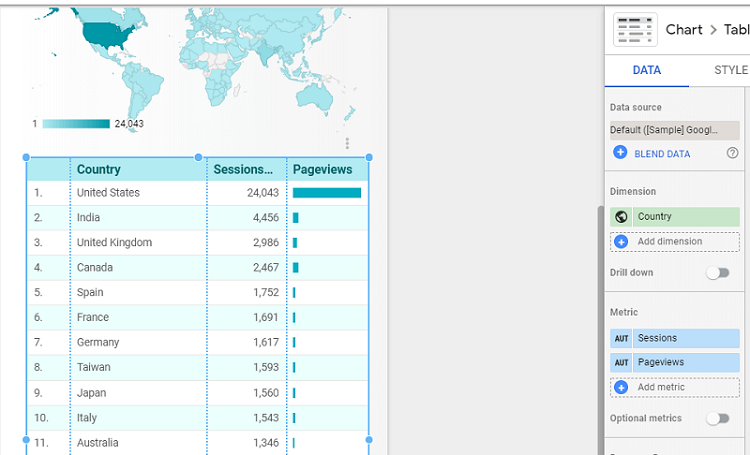Click the plus icon in Add metric
Viewport: 750px width, 455px height.
point(621,387)
